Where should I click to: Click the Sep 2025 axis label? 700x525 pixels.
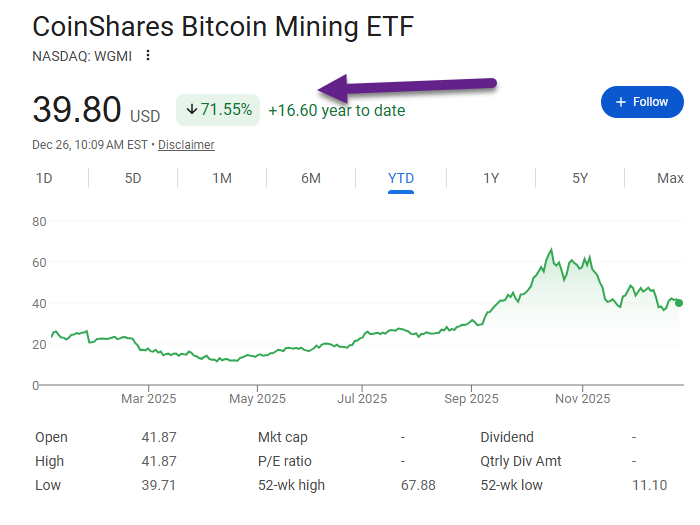(471, 399)
